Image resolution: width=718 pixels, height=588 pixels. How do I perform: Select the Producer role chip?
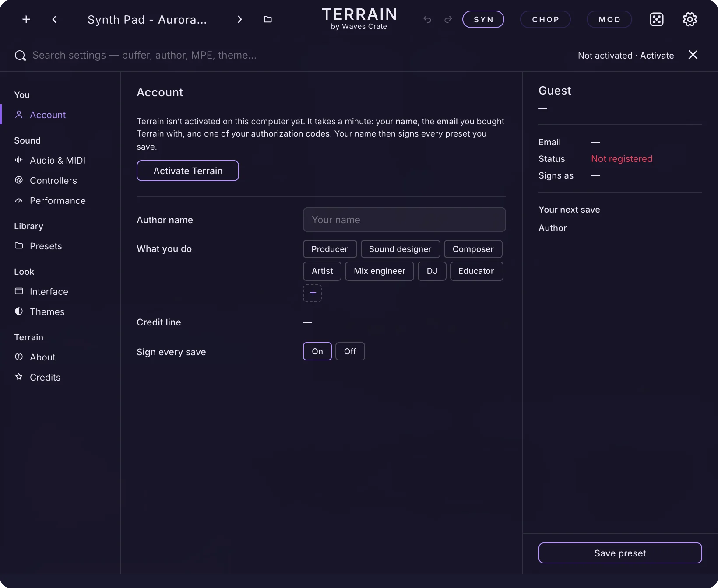coord(330,249)
